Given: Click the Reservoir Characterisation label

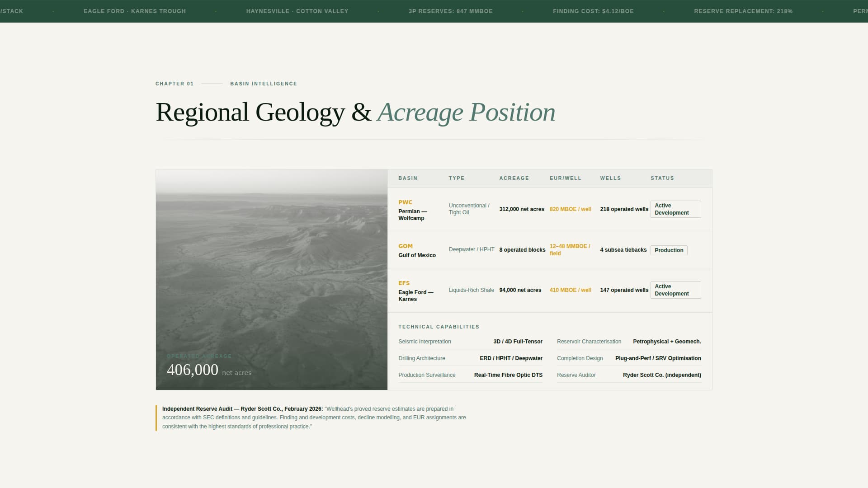Looking at the screenshot, I should click(589, 342).
